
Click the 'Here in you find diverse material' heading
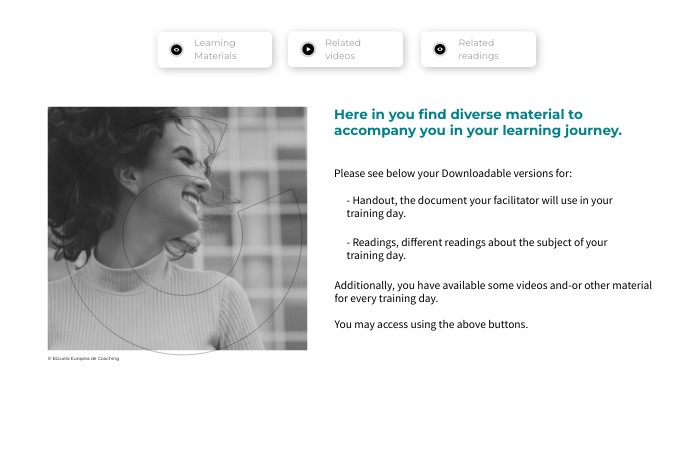pos(478,122)
